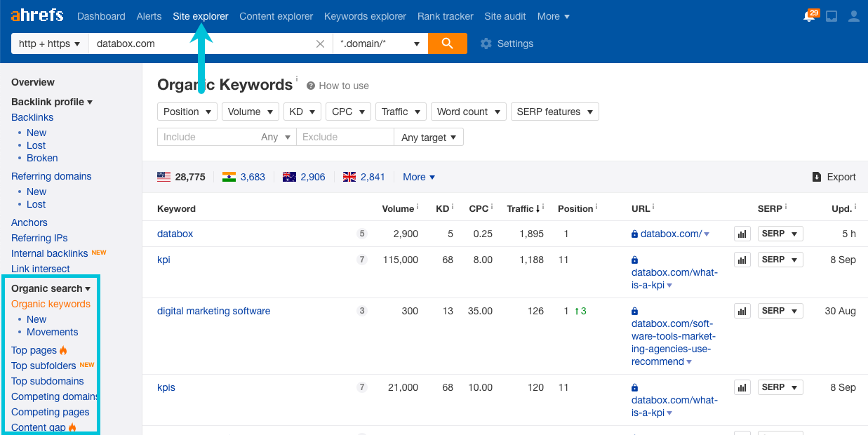Open the user account icon

(853, 16)
